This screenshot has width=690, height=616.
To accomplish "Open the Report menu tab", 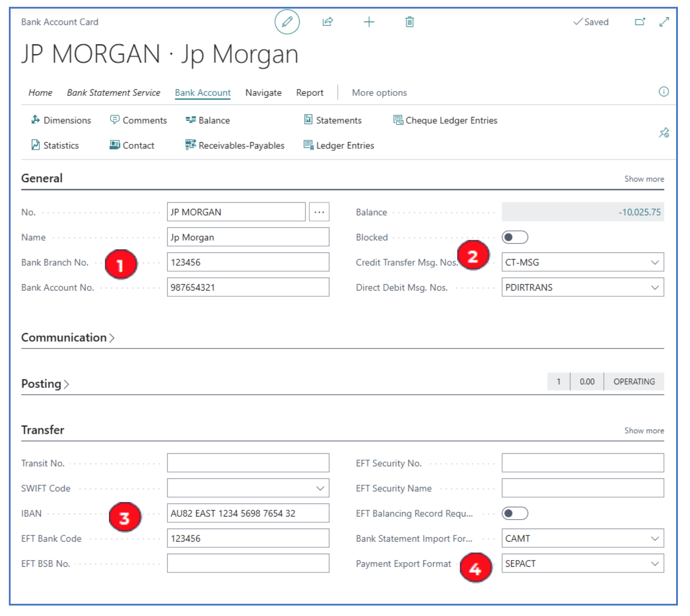I will coord(310,93).
